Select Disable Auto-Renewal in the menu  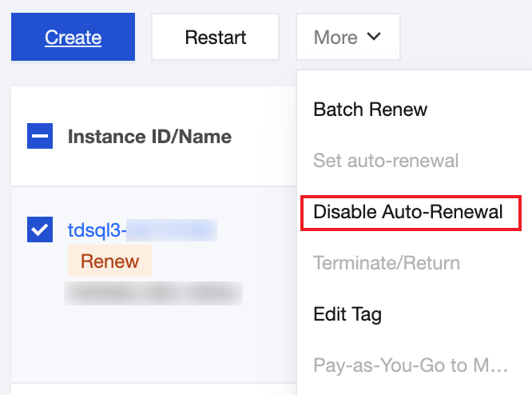408,212
